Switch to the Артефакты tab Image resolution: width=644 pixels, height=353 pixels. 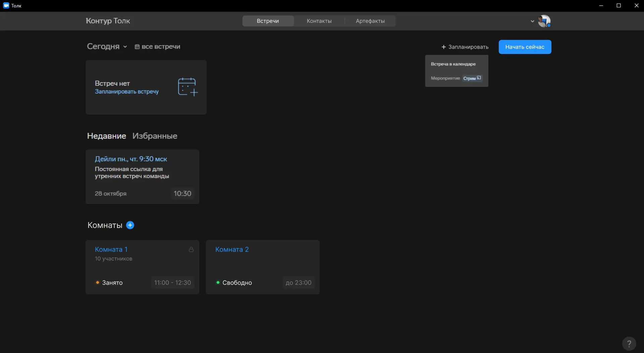pos(370,21)
